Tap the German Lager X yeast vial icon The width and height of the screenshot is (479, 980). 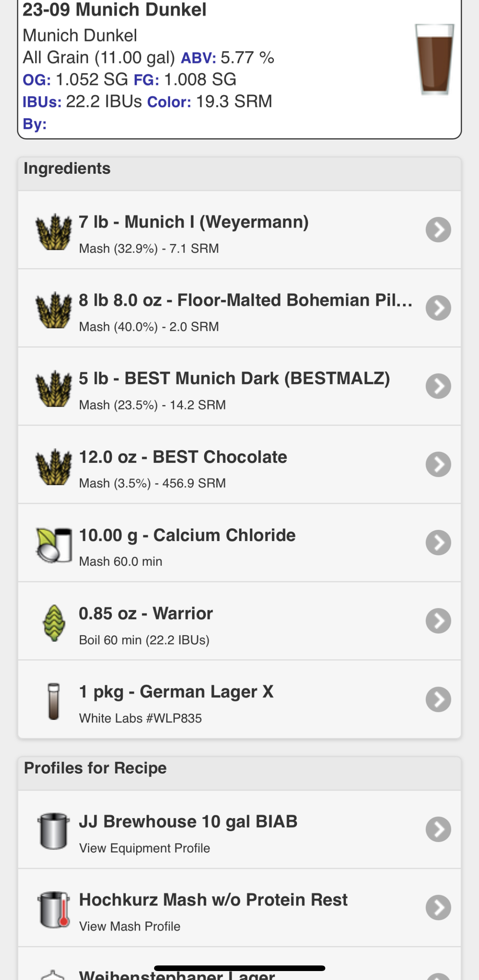pos(54,701)
